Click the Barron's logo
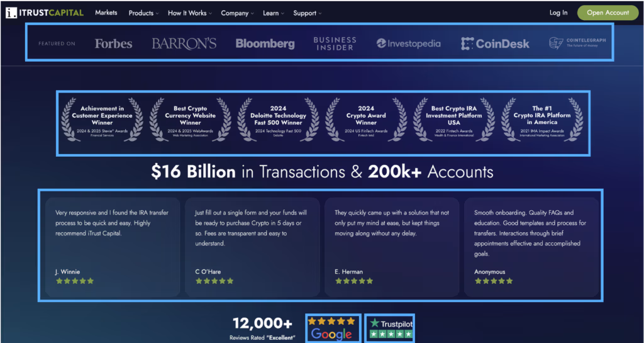This screenshot has height=343, width=644. (184, 43)
